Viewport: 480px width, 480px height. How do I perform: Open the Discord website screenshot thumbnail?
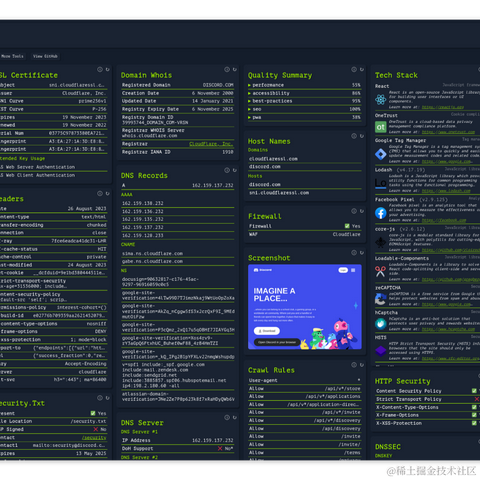(305, 307)
